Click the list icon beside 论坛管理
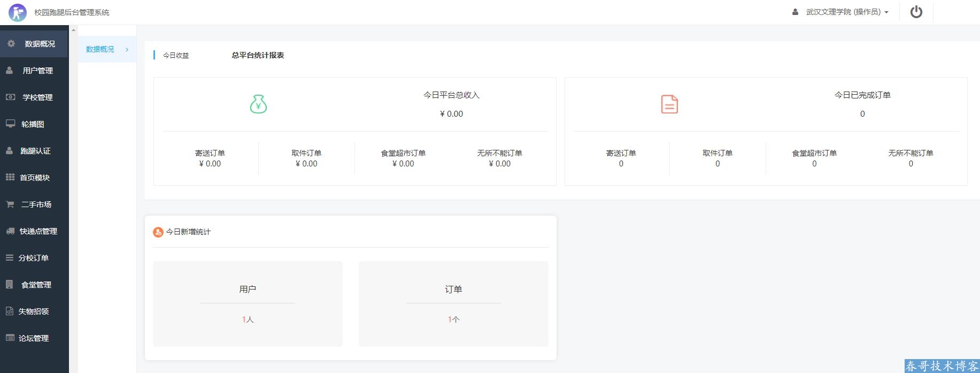980x373 pixels. [10, 338]
